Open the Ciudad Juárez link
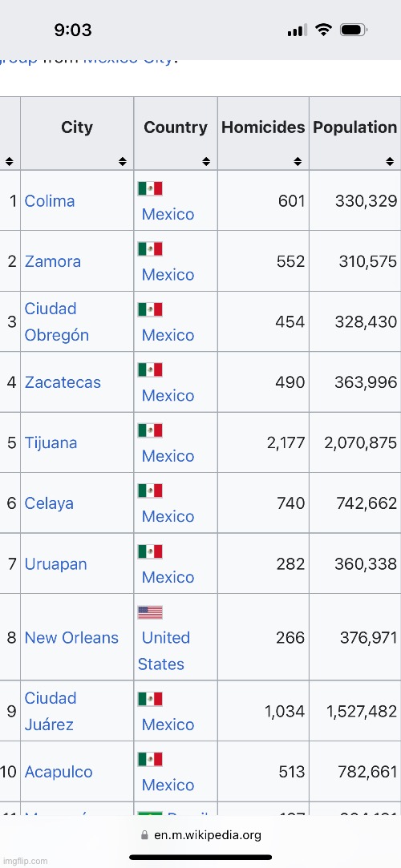 coord(51,712)
